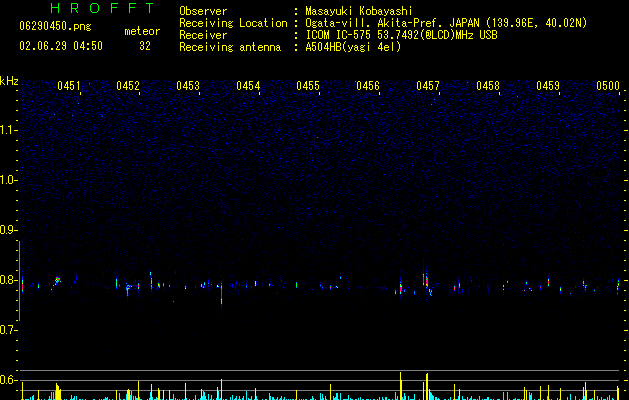Click the meteor label

click(x=142, y=31)
